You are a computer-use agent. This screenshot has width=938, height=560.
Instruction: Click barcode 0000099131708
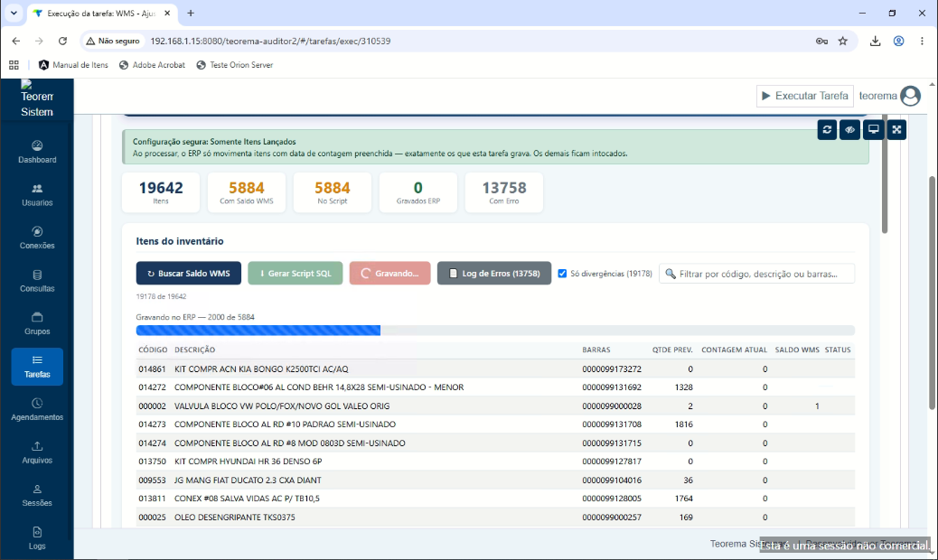pos(612,425)
